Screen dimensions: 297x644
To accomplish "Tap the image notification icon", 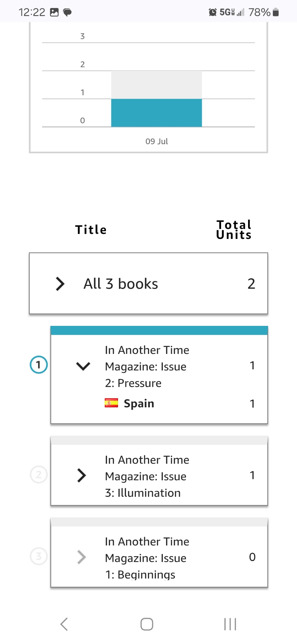I will [x=54, y=12].
